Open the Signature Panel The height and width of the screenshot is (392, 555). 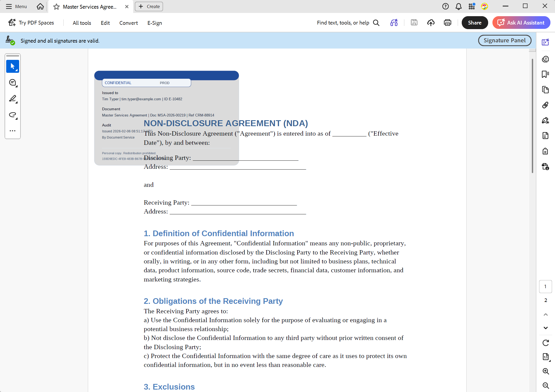504,40
